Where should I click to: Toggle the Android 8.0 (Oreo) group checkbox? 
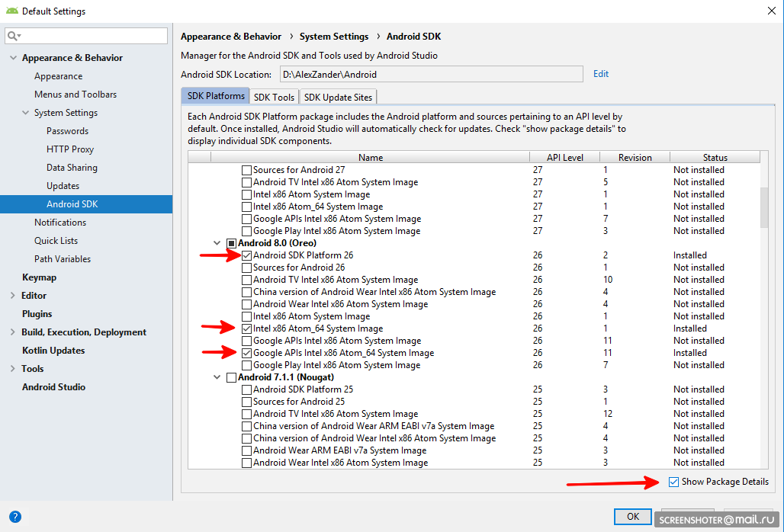(232, 243)
